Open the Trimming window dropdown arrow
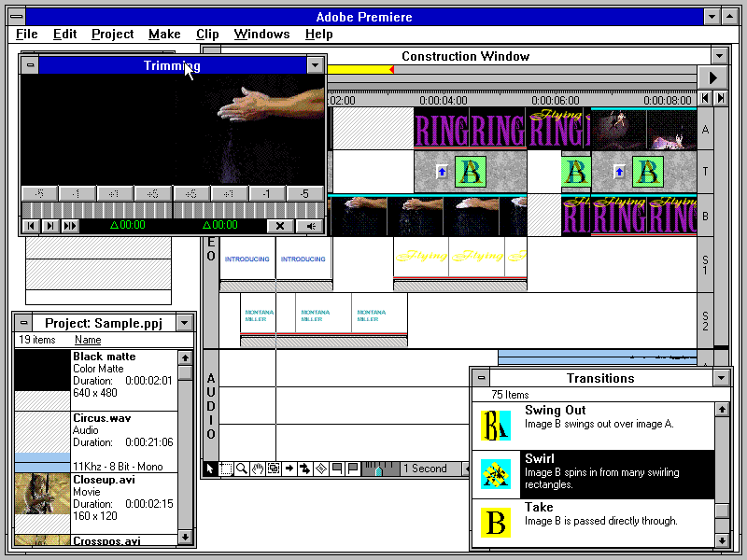This screenshot has width=747, height=560. (315, 65)
